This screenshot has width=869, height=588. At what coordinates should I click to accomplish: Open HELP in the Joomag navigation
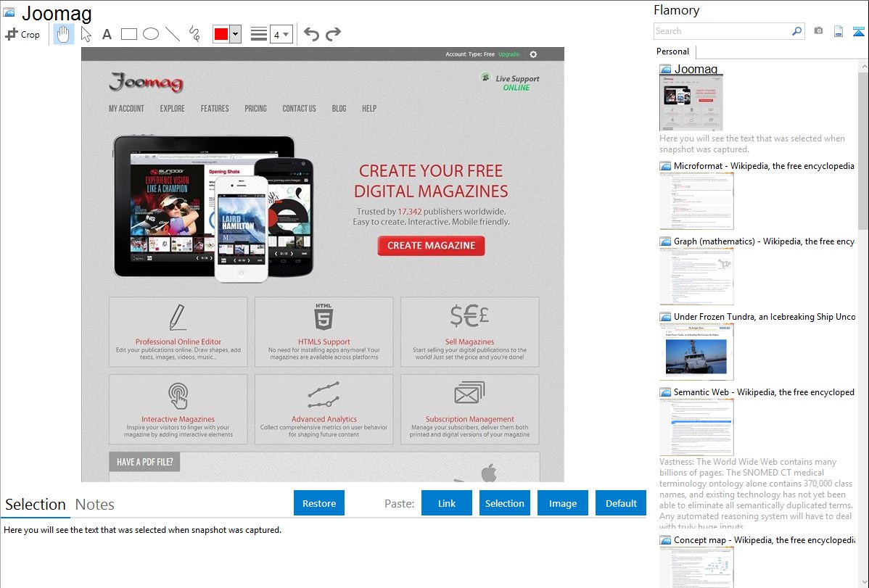[369, 109]
